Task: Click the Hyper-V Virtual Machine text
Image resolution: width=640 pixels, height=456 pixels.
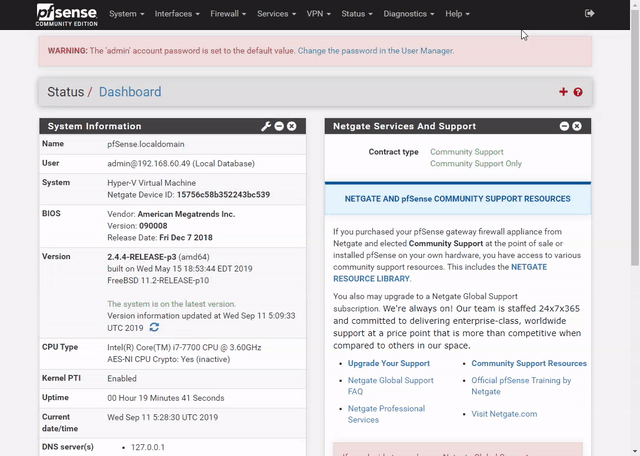Action: 151,183
